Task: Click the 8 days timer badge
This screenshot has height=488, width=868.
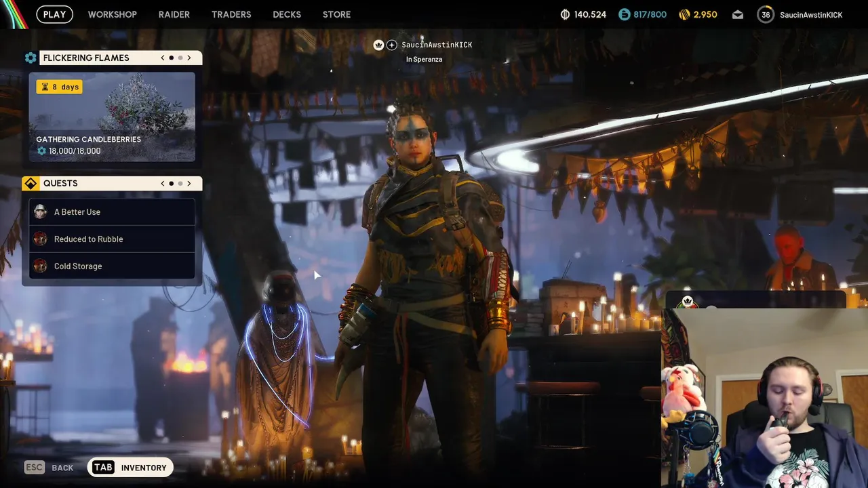Action: [60, 87]
